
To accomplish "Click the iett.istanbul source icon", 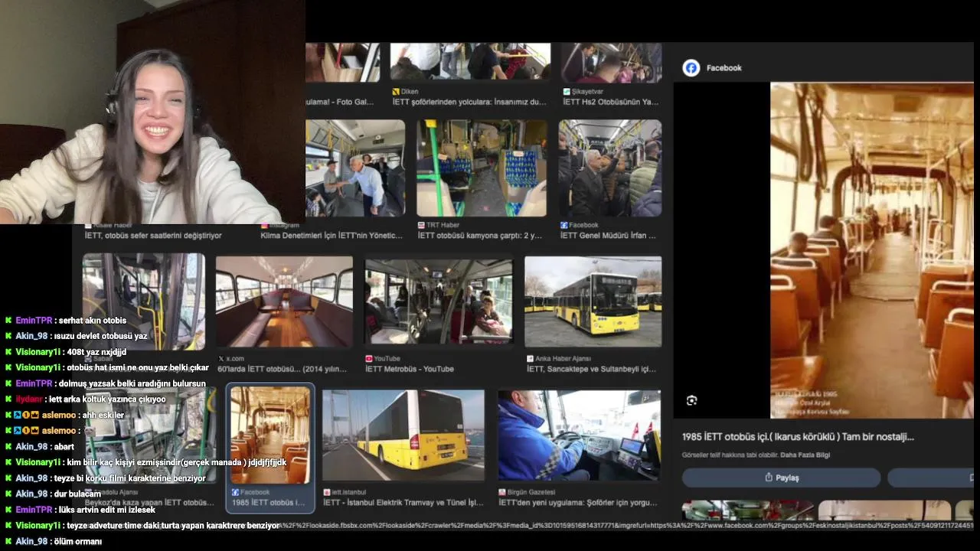I will (x=326, y=492).
